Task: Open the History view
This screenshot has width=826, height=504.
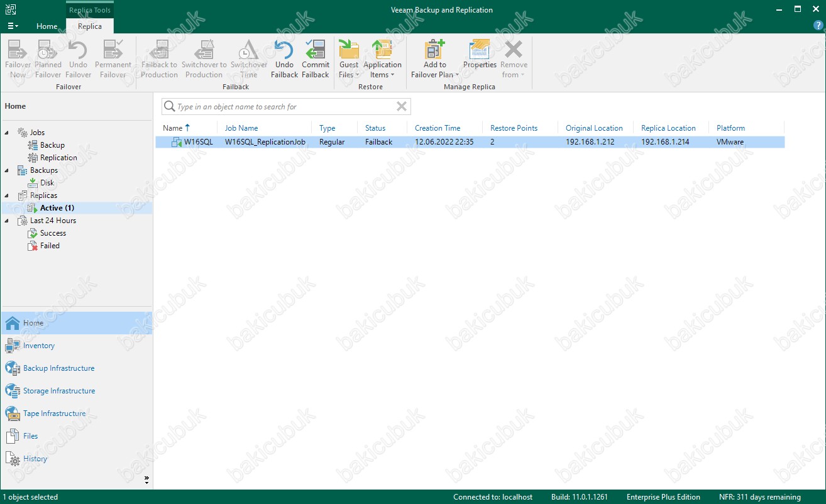Action: pos(76,459)
